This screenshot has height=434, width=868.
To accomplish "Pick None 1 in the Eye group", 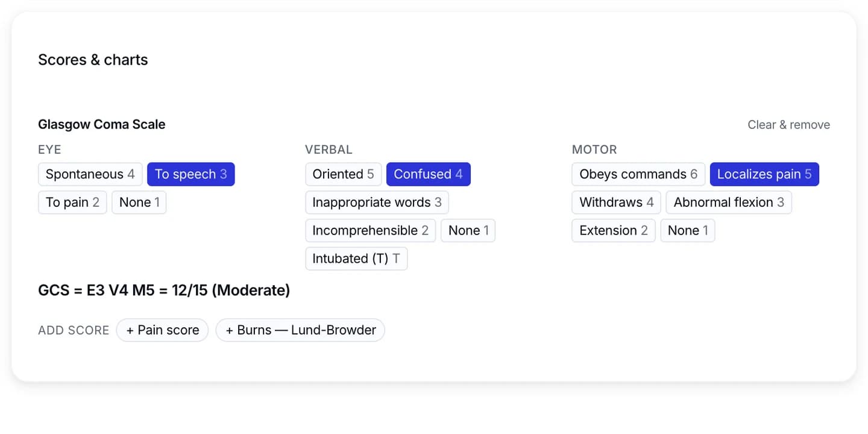I will click(x=139, y=203).
